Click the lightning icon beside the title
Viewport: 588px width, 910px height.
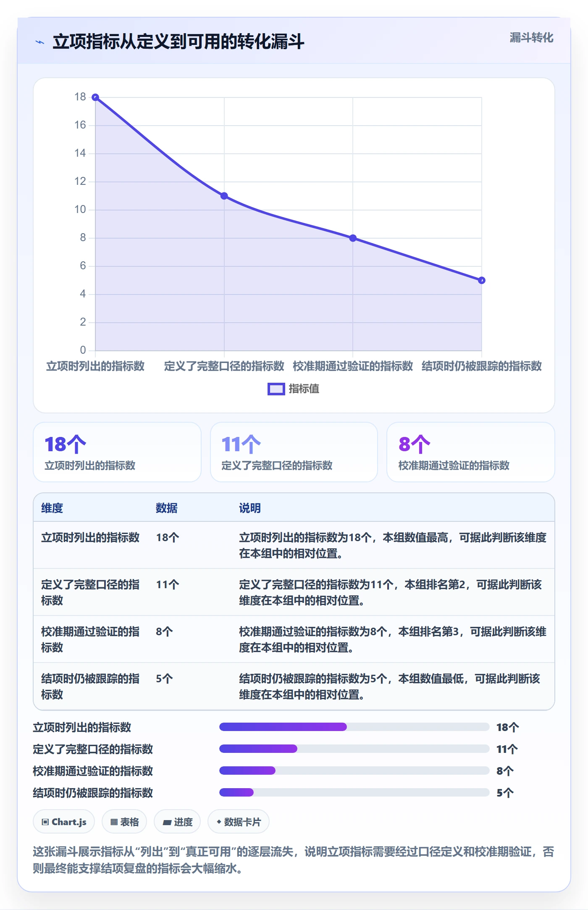[x=40, y=42]
